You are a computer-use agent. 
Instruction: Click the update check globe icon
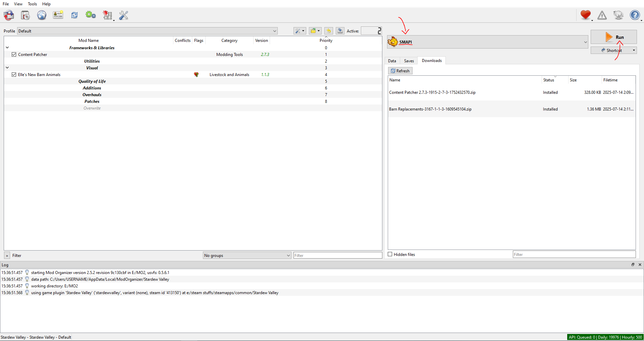pyautogui.click(x=618, y=15)
